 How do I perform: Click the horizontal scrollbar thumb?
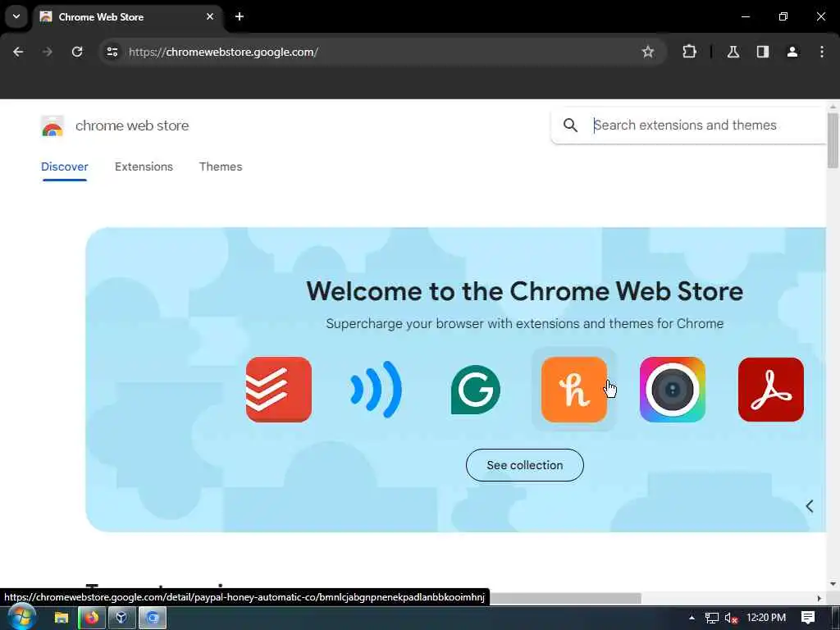564,598
